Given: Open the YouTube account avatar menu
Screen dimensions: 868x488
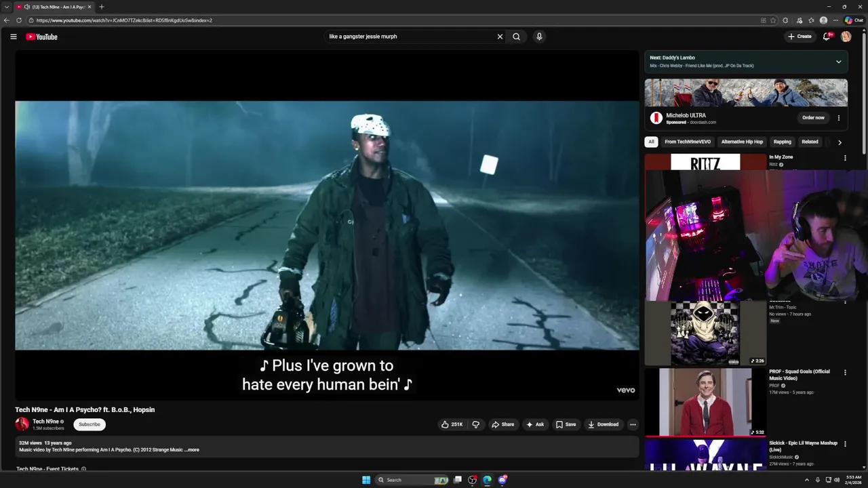Looking at the screenshot, I should (846, 37).
